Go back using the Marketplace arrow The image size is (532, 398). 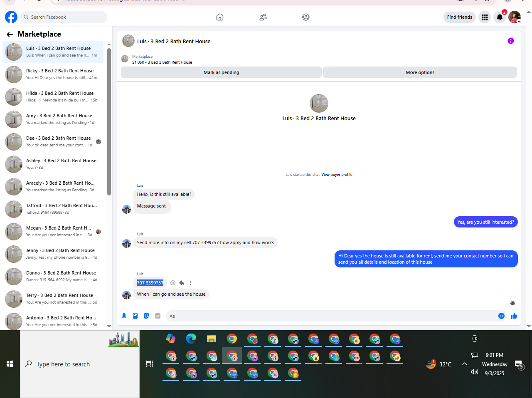pyautogui.click(x=10, y=35)
